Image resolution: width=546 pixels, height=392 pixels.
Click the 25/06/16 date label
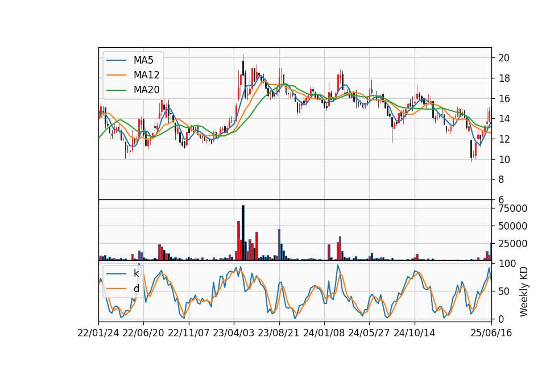[x=491, y=333]
